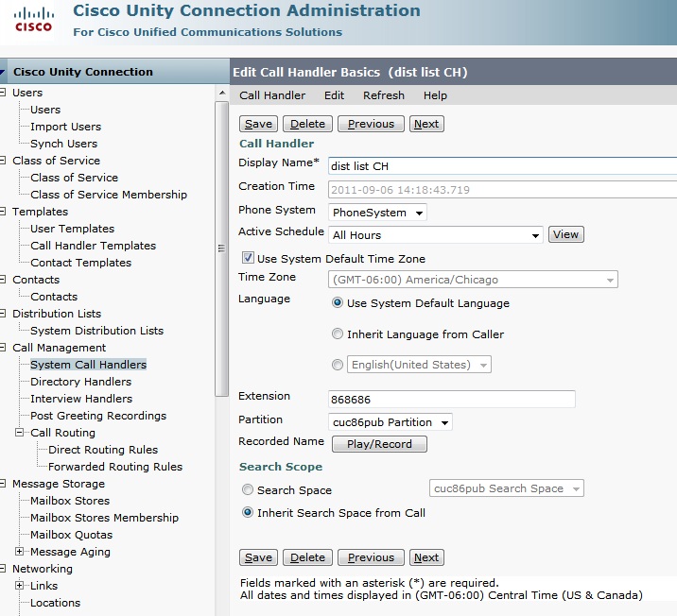The image size is (677, 616).
Task: Click View next to Active Schedule
Action: [566, 234]
